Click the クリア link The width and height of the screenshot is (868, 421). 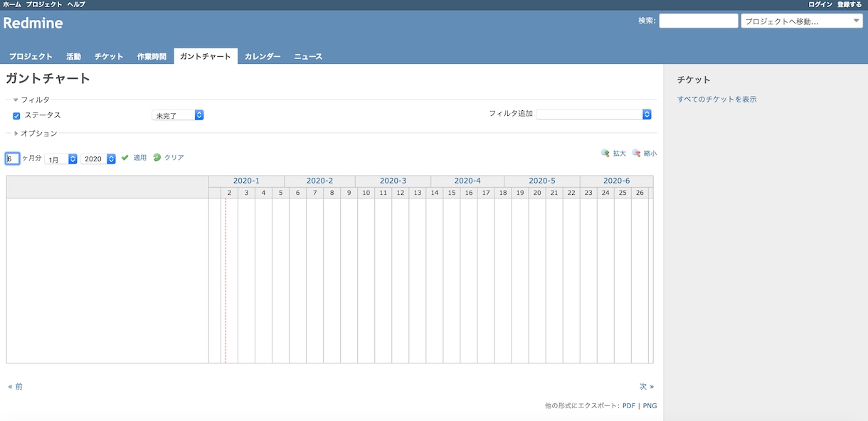[174, 158]
